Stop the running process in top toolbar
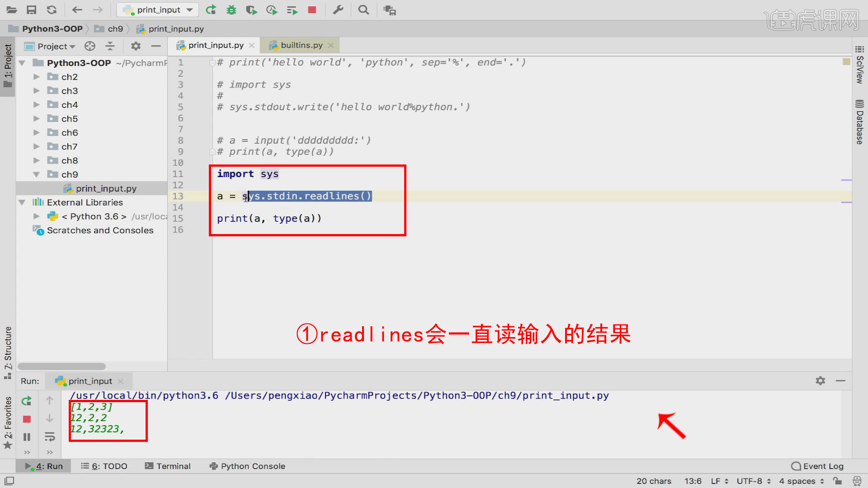This screenshot has width=868, height=488. [x=312, y=9]
